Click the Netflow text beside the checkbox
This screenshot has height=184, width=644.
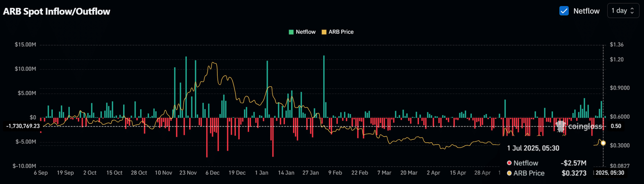(x=586, y=11)
